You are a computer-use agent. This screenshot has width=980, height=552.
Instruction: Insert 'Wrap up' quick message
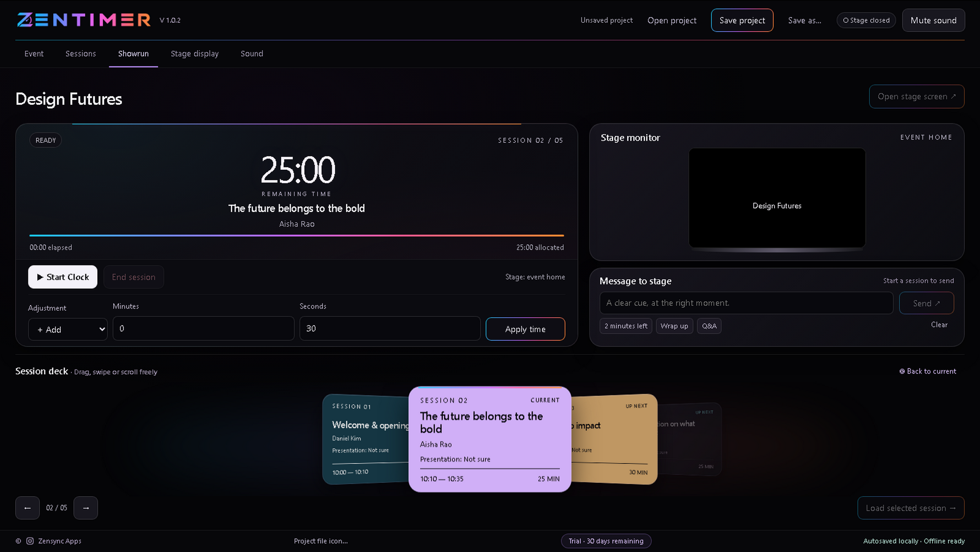click(x=674, y=326)
